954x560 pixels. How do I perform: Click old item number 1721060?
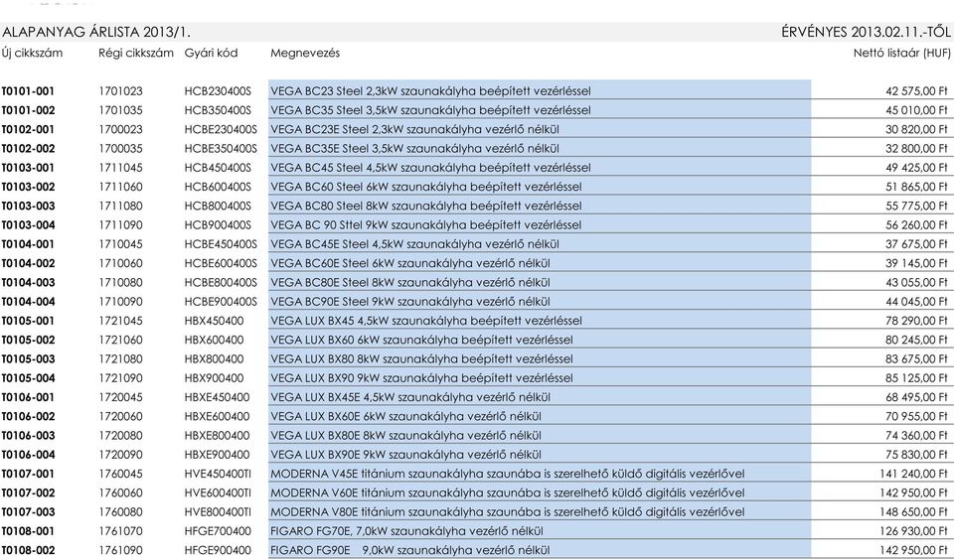point(120,340)
